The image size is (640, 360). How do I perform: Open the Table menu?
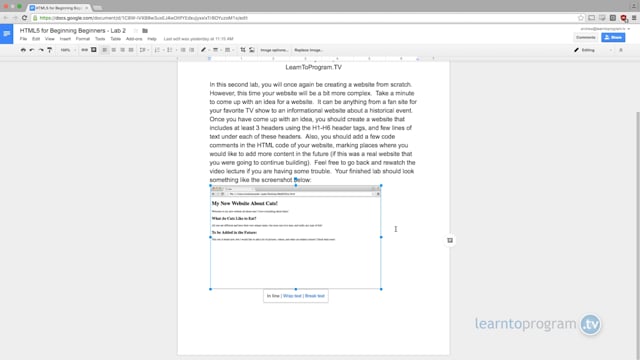pos(116,39)
